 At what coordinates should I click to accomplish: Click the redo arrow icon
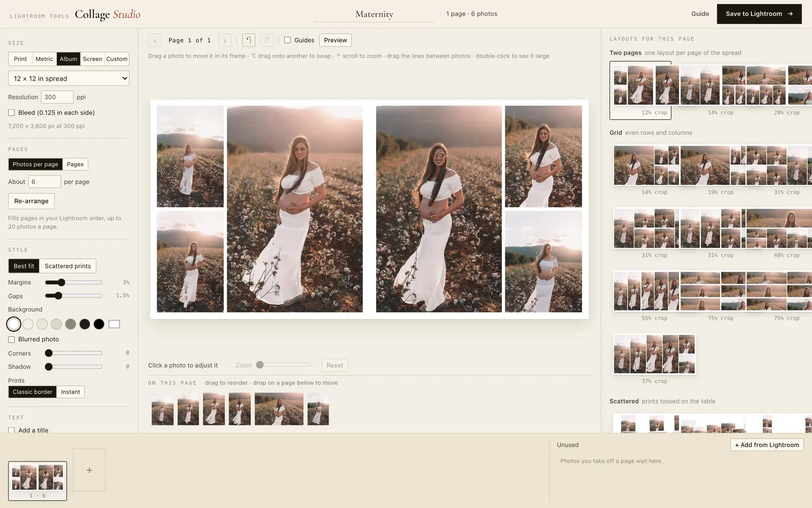coord(267,40)
